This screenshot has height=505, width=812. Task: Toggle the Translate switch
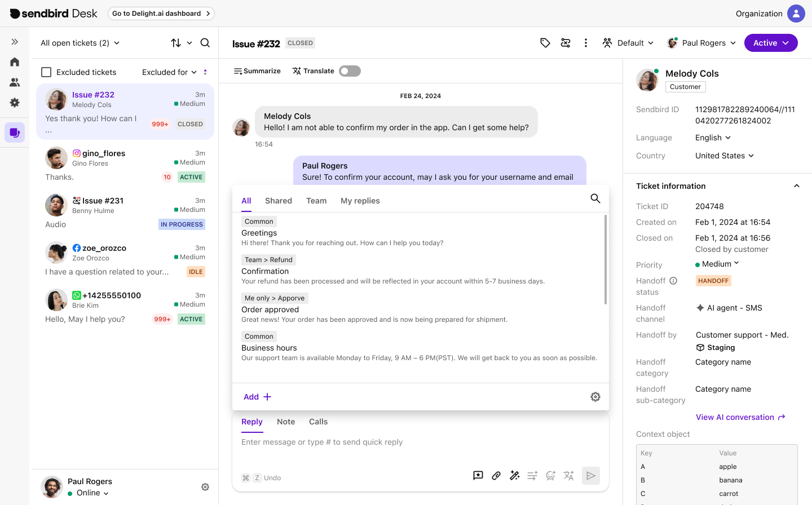pyautogui.click(x=350, y=71)
